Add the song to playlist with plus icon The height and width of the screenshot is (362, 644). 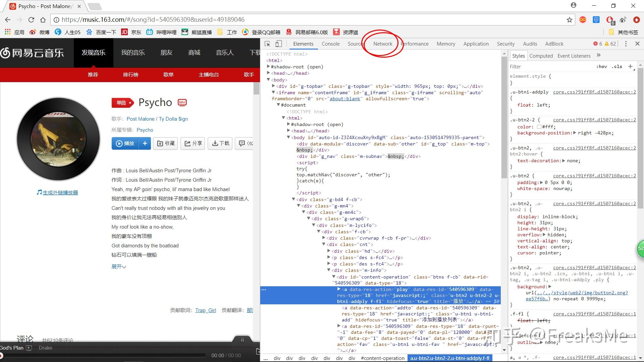pyautogui.click(x=145, y=143)
